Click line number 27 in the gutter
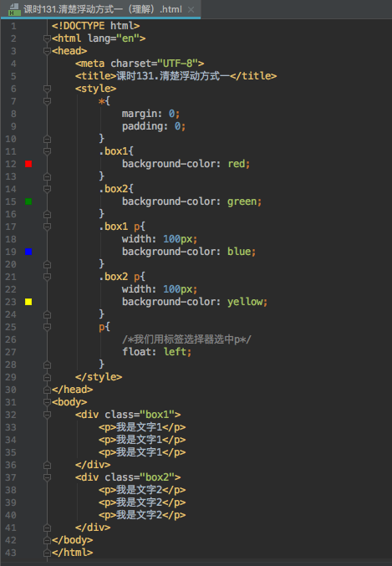The width and height of the screenshot is (392, 566). click(11, 352)
